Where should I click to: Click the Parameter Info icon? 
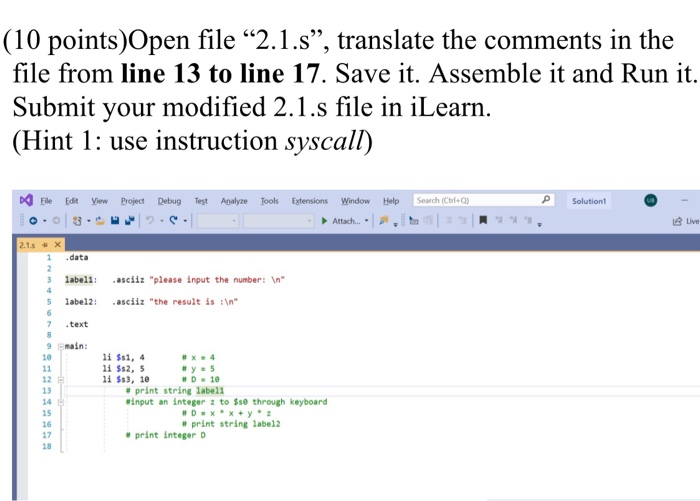pyautogui.click(x=428, y=220)
